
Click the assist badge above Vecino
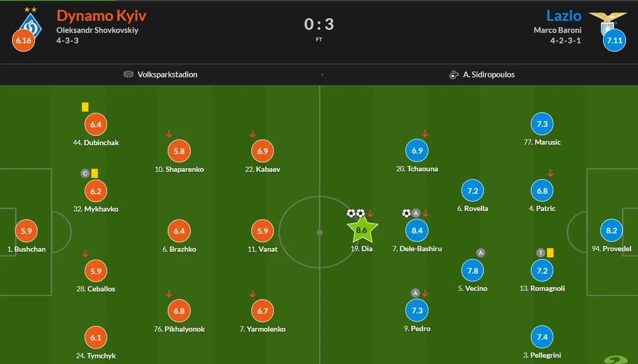click(x=481, y=253)
